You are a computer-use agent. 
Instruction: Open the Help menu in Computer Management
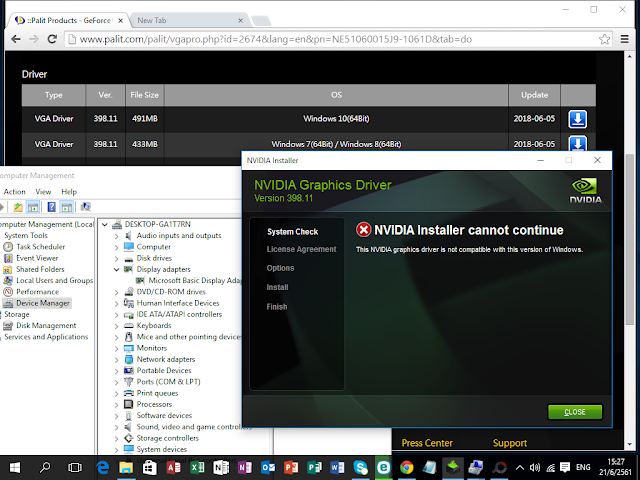[69, 191]
